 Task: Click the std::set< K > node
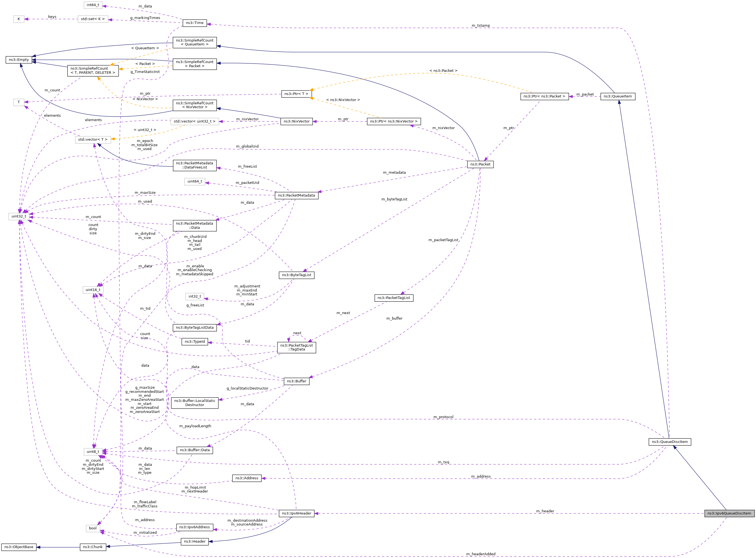point(93,19)
